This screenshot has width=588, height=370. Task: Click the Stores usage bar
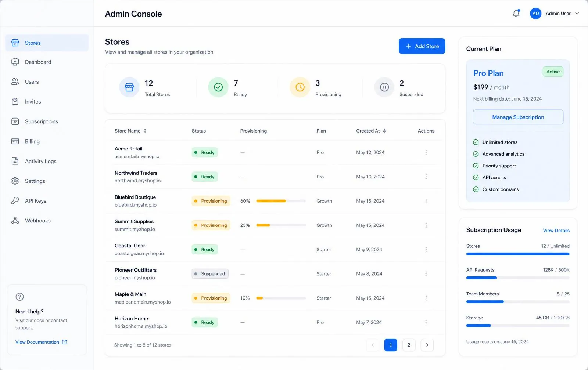pyautogui.click(x=518, y=254)
